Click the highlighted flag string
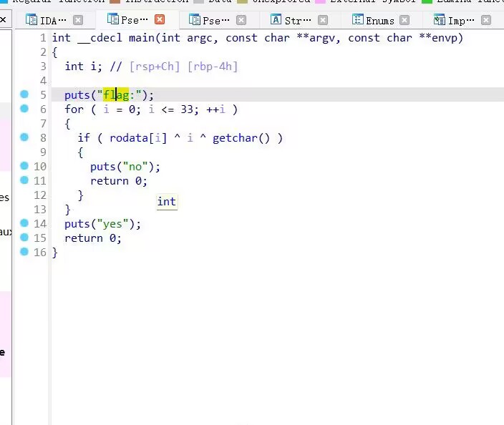Image resolution: width=504 pixels, height=425 pixels. [x=116, y=95]
